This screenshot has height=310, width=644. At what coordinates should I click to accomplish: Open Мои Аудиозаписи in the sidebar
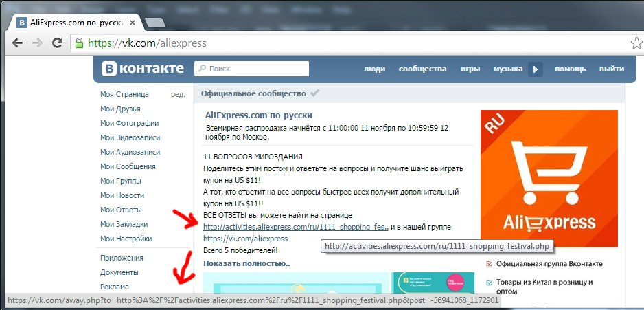pos(130,152)
